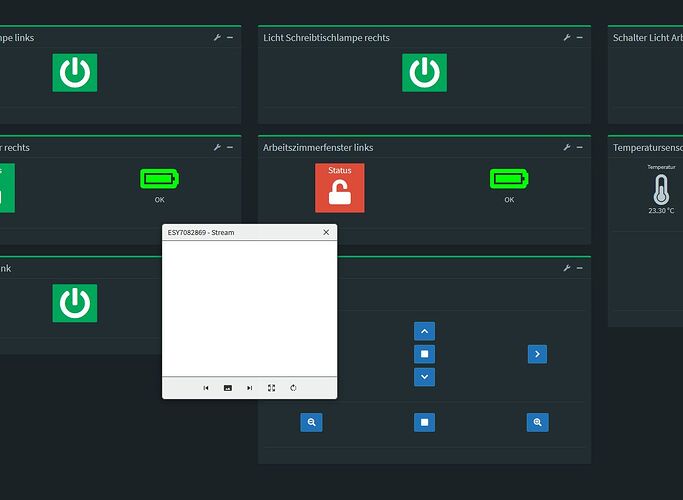This screenshot has width=683, height=500.
Task: Click the red unlocked Status icon
Action: [x=340, y=189]
